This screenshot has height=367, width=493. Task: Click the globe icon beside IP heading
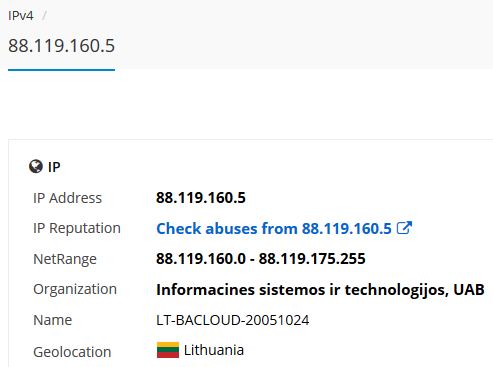36,166
